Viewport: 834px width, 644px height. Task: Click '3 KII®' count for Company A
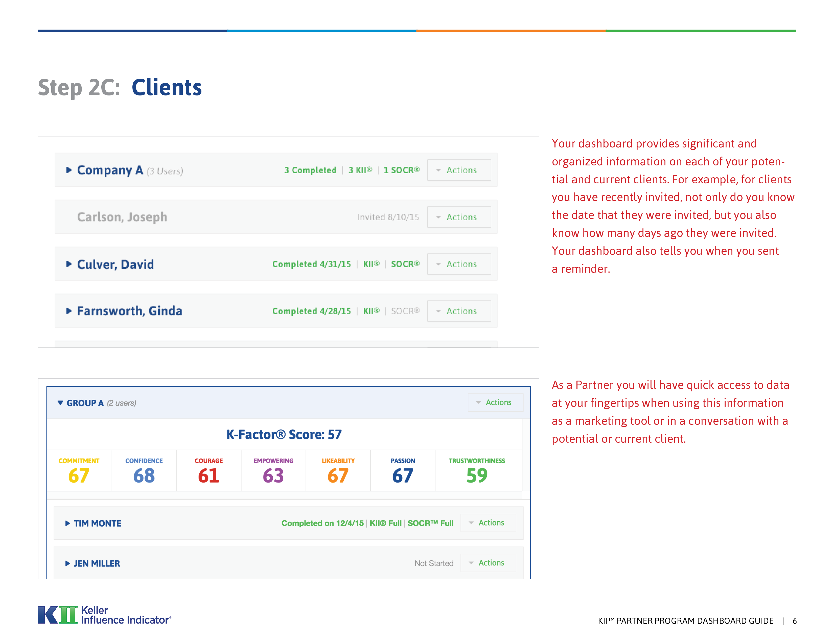click(360, 170)
